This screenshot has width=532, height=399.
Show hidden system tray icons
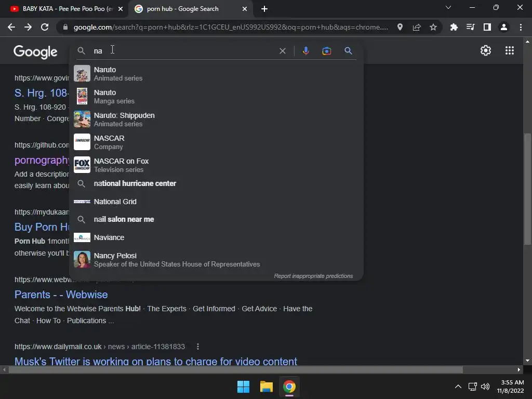[458, 387]
